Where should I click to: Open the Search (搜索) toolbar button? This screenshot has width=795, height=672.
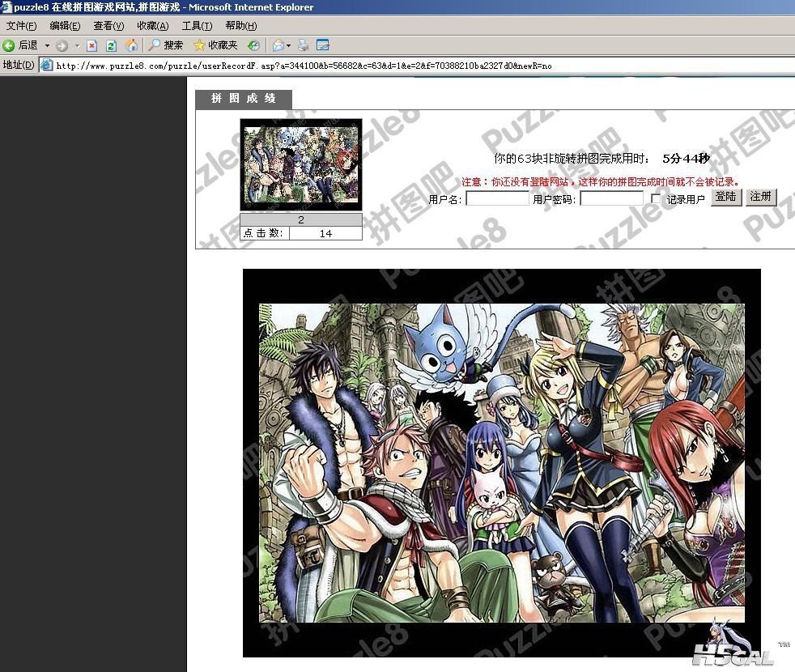(x=166, y=45)
